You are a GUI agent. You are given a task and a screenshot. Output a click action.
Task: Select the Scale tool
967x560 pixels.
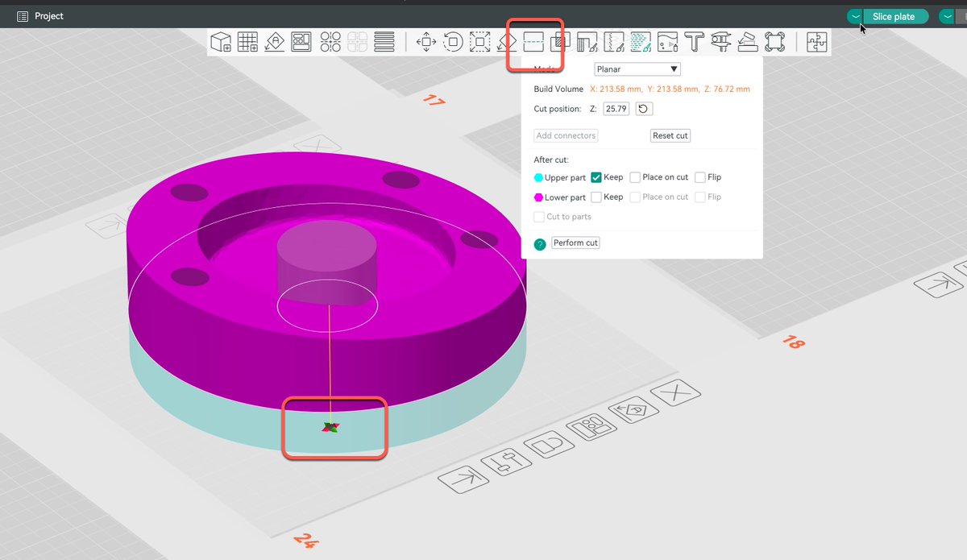coord(480,42)
